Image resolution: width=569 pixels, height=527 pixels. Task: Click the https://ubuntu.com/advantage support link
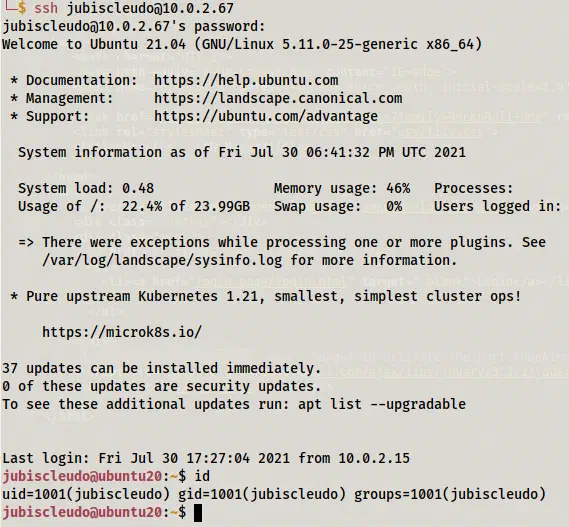[266, 117]
